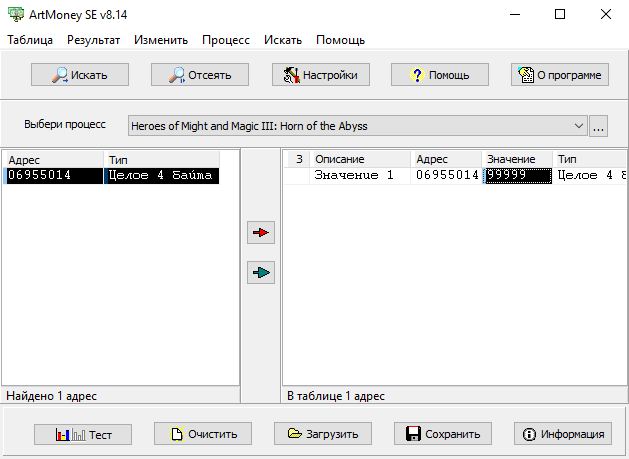The width and height of the screenshot is (629, 459).
Task: Click address 06955014 in right table
Action: pos(446,176)
